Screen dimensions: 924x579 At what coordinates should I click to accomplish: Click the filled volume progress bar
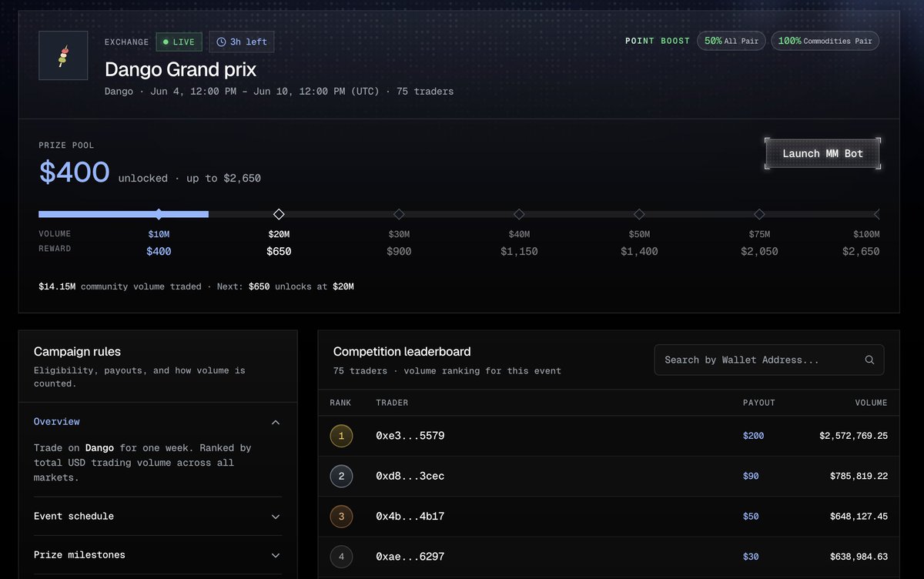123,214
